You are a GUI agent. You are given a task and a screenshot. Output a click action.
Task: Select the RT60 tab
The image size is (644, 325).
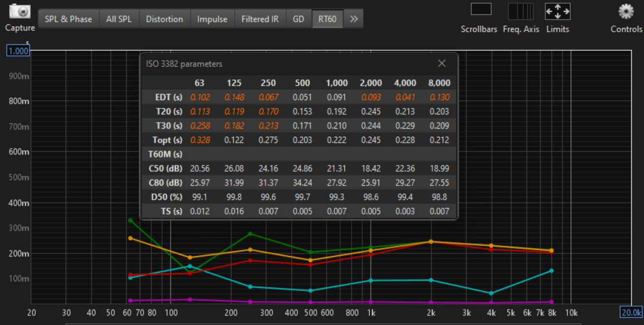point(327,19)
